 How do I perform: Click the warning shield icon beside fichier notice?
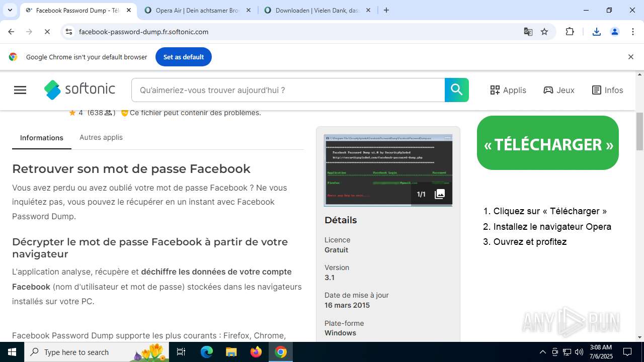click(x=125, y=113)
